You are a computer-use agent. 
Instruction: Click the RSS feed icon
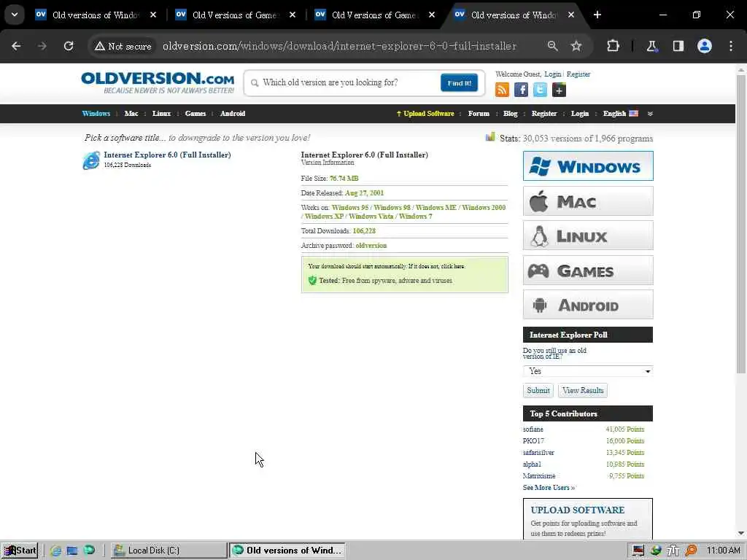coord(502,90)
